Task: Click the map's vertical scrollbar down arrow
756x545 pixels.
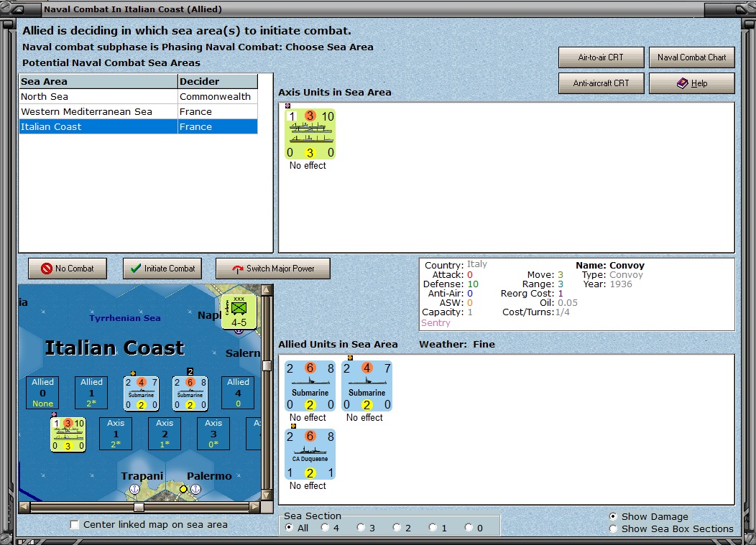Action: click(267, 495)
